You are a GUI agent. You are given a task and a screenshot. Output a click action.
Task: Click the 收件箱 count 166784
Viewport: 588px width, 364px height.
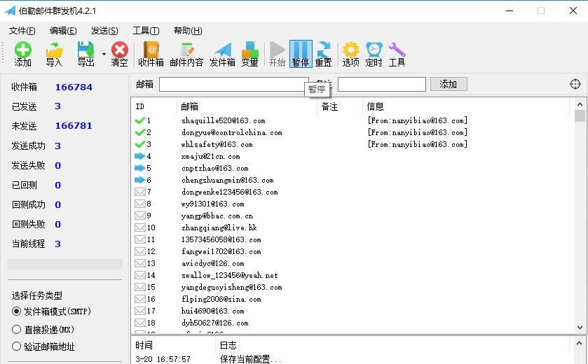[x=74, y=87]
